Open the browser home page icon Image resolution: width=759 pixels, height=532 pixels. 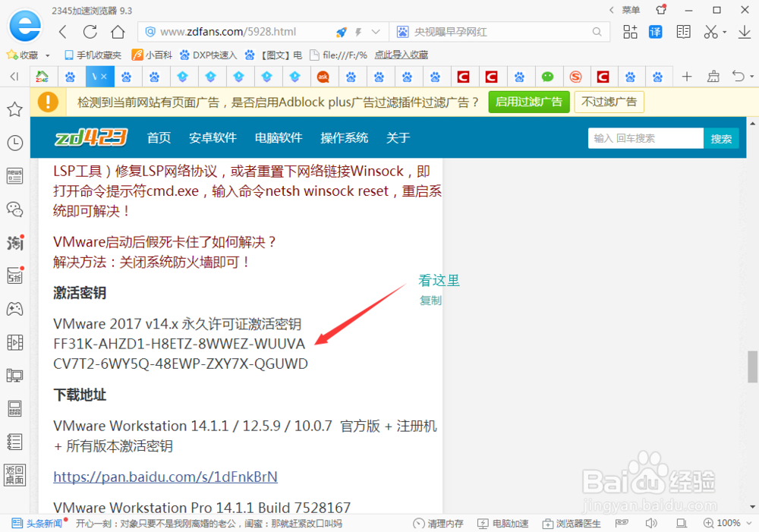point(118,32)
